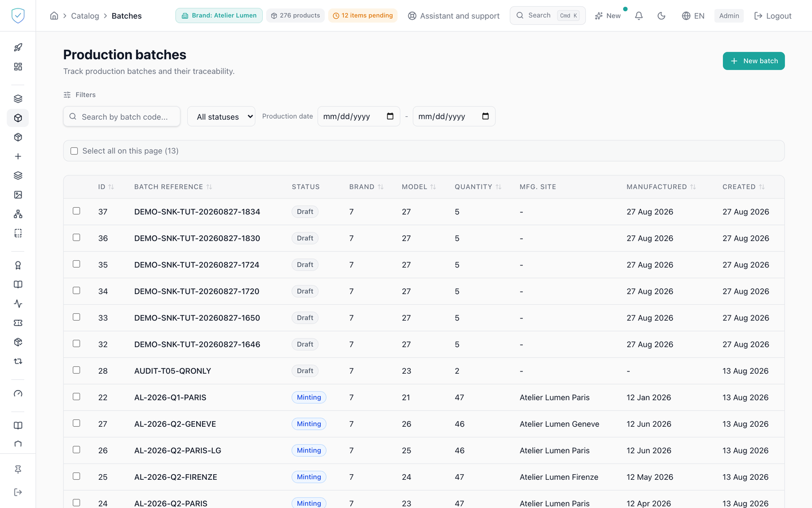Click Logout in the top bar

coord(773,16)
